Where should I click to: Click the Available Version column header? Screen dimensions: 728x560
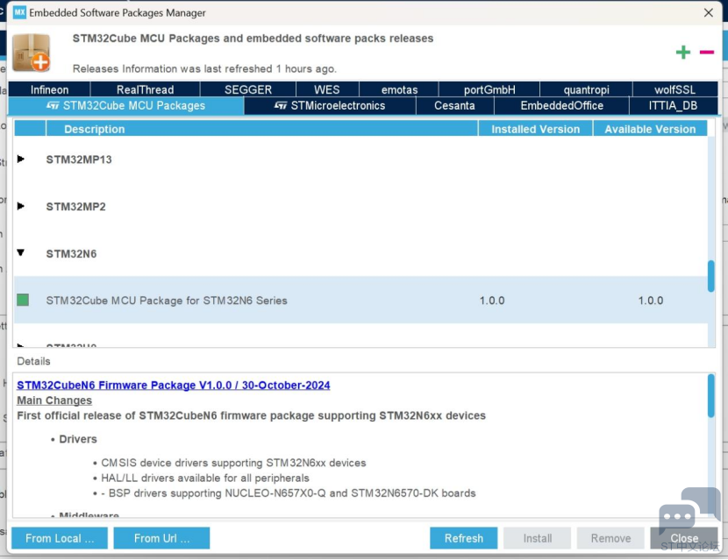650,129
